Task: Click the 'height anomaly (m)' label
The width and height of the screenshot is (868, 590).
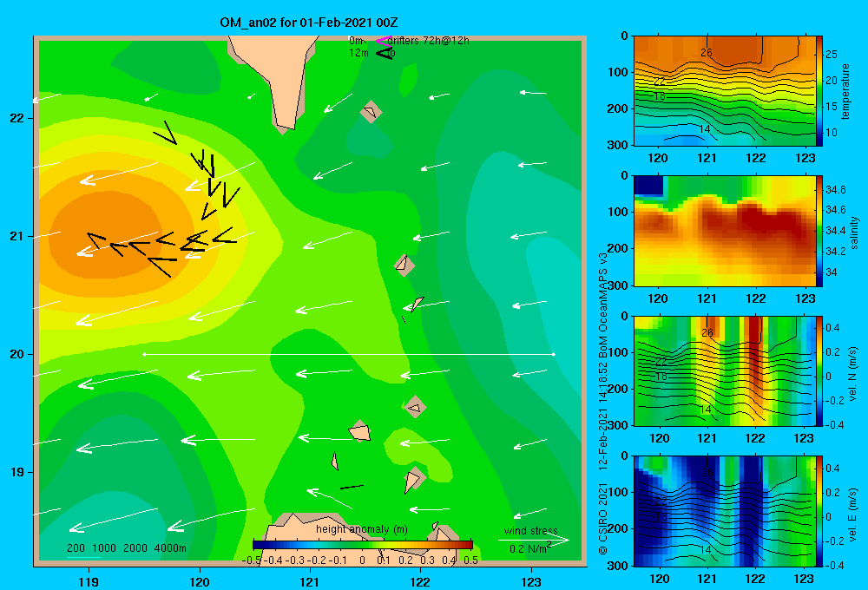Action: pyautogui.click(x=361, y=529)
